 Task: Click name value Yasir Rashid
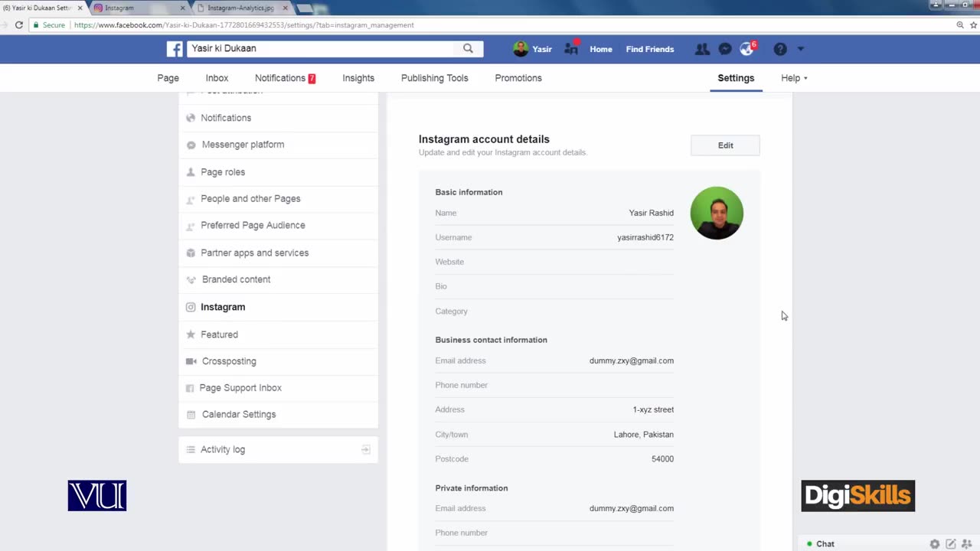[652, 213]
